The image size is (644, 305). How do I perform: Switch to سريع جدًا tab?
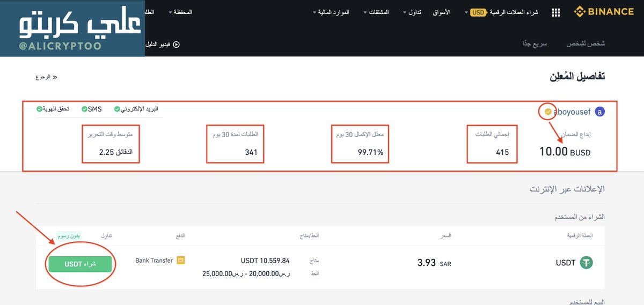coord(535,43)
